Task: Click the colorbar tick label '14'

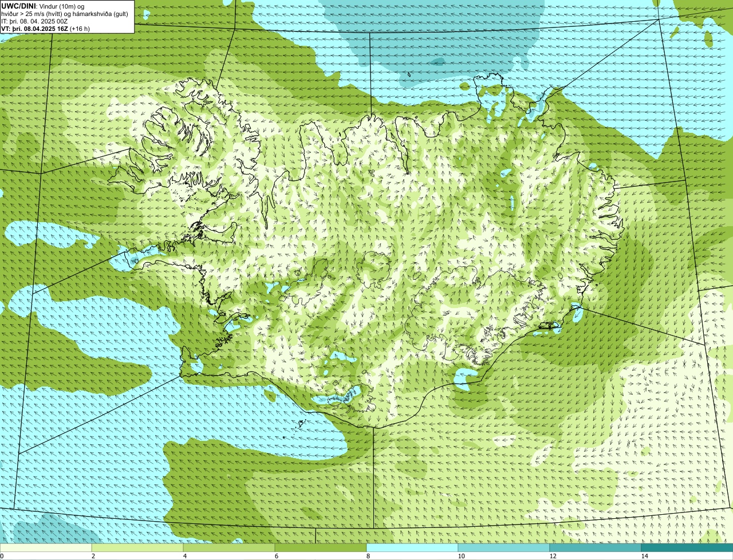Action: 644,556
